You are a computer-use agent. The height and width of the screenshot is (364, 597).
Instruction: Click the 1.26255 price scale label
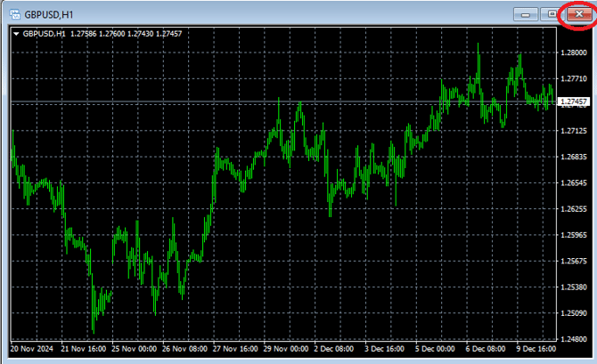pos(575,209)
